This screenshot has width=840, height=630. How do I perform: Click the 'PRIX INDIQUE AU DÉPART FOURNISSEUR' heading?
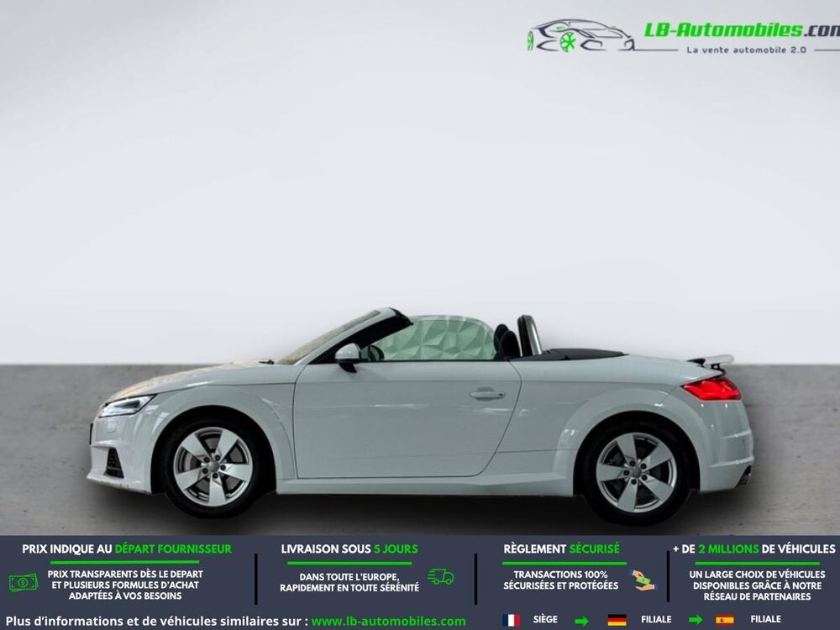127,549
